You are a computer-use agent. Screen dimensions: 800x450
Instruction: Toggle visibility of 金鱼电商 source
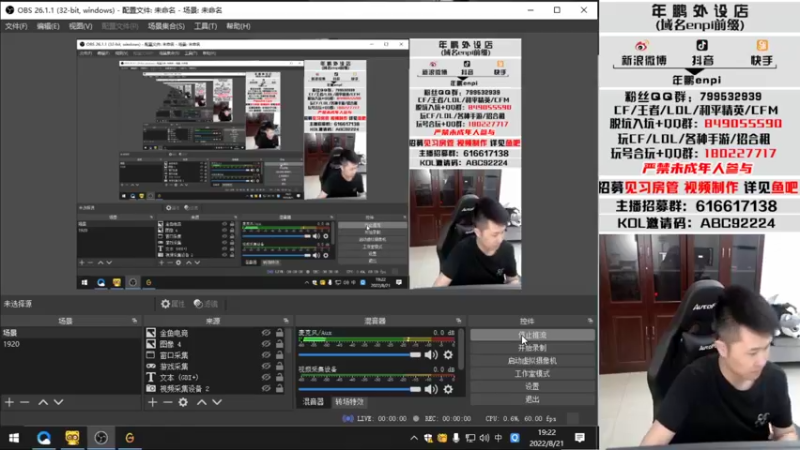266,333
